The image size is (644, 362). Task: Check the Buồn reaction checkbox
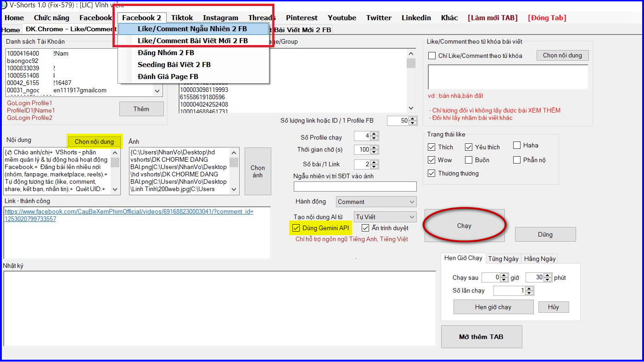pyautogui.click(x=469, y=160)
